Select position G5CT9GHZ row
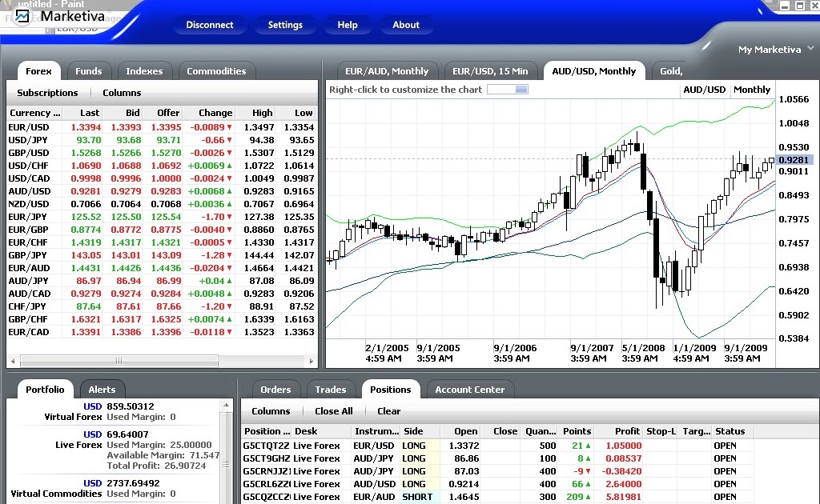The height and width of the screenshot is (504, 820). tap(498, 458)
